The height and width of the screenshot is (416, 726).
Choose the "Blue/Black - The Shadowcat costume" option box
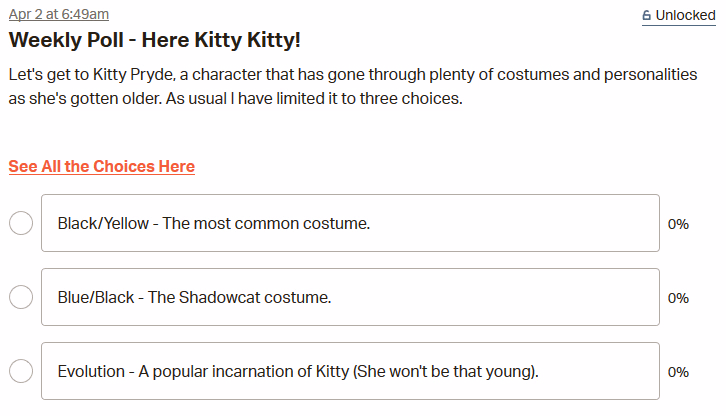pos(350,297)
